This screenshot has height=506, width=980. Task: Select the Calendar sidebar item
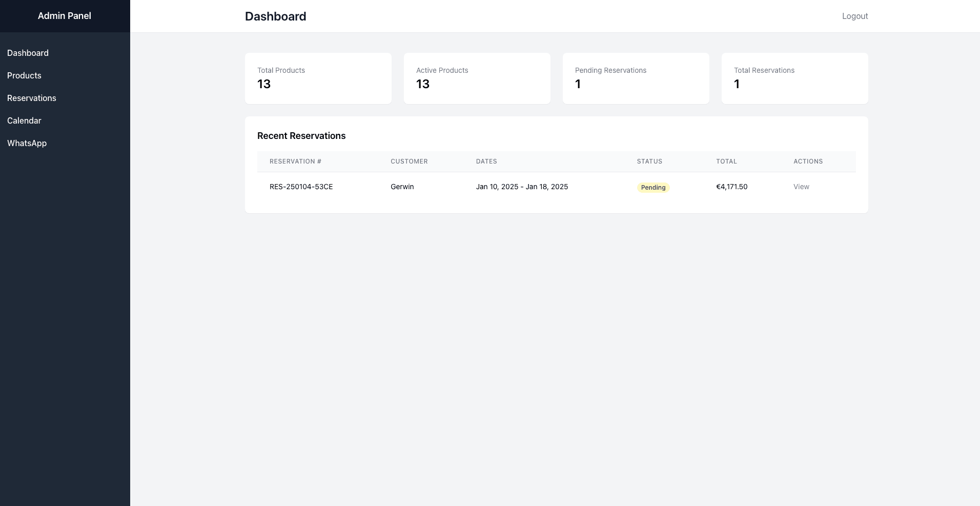tap(24, 120)
